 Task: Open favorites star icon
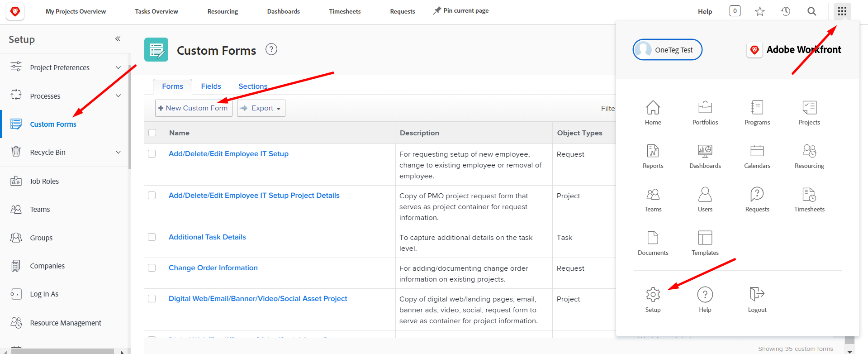(760, 11)
